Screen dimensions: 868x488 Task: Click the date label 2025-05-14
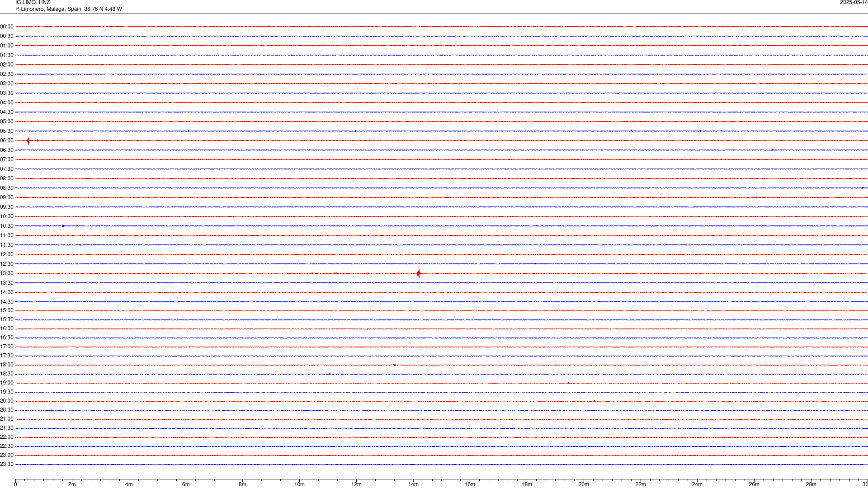click(x=854, y=2)
